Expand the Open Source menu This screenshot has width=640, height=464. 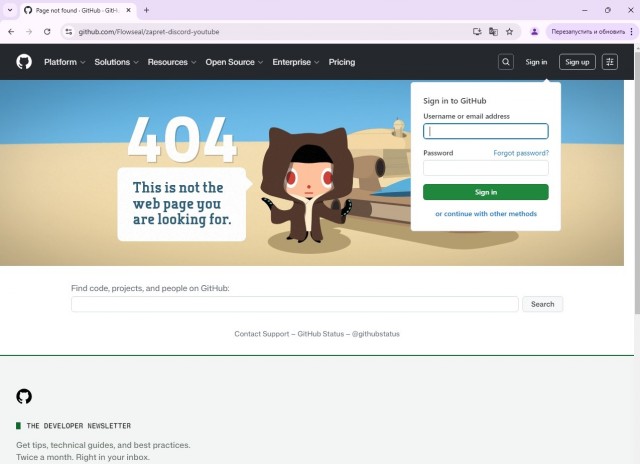[234, 62]
